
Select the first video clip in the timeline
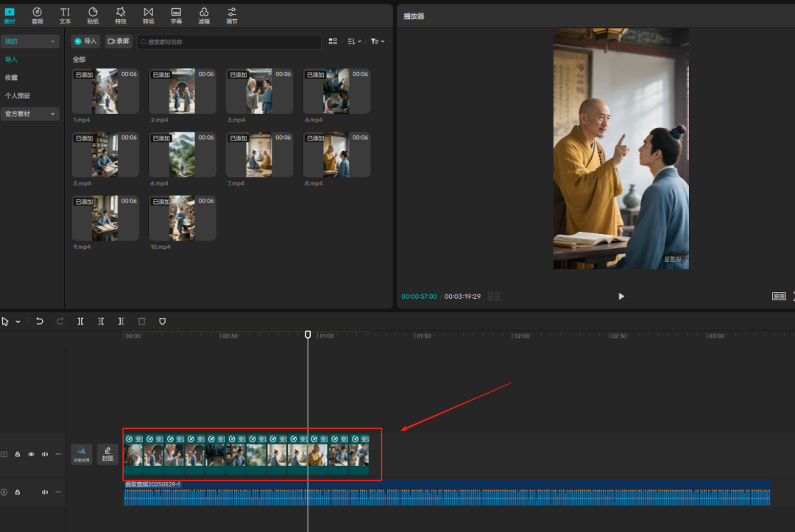(133, 454)
